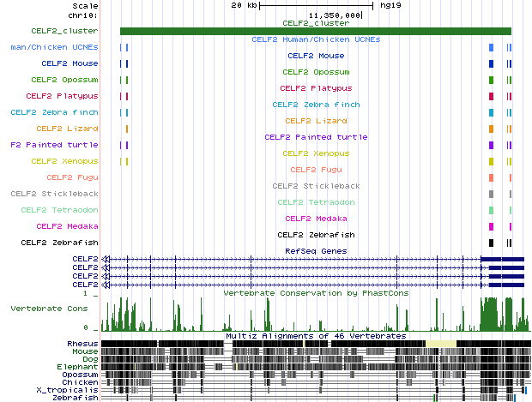Viewport: 532px width, 402px height.
Task: Click the magenta CELF2 Medaka block near right edge
Action: pyautogui.click(x=491, y=226)
